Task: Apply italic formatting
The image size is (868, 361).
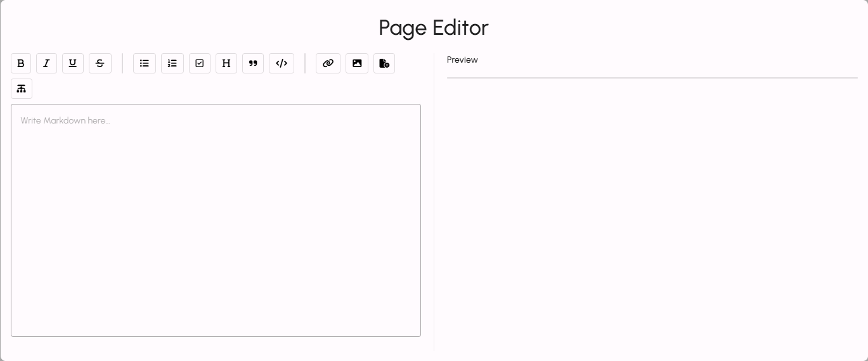Action: coord(46,63)
